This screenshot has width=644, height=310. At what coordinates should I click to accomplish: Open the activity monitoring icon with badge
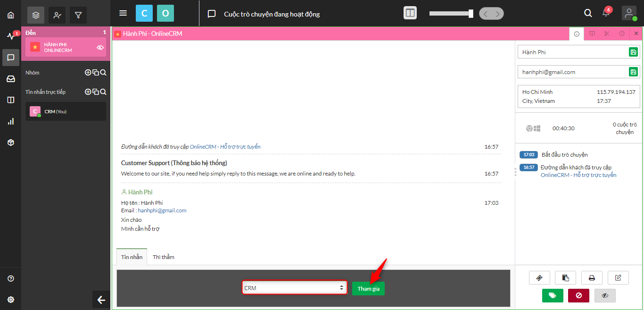[x=10, y=36]
